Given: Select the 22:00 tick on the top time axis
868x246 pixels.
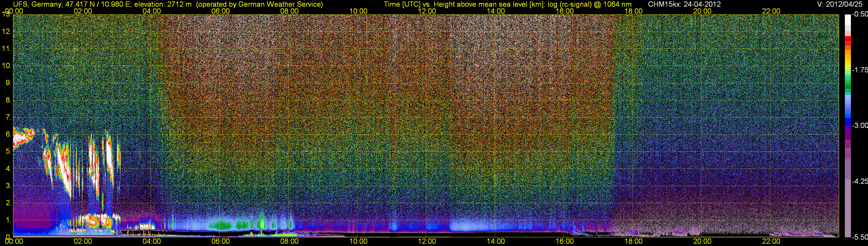Looking at the screenshot, I should click(x=771, y=11).
